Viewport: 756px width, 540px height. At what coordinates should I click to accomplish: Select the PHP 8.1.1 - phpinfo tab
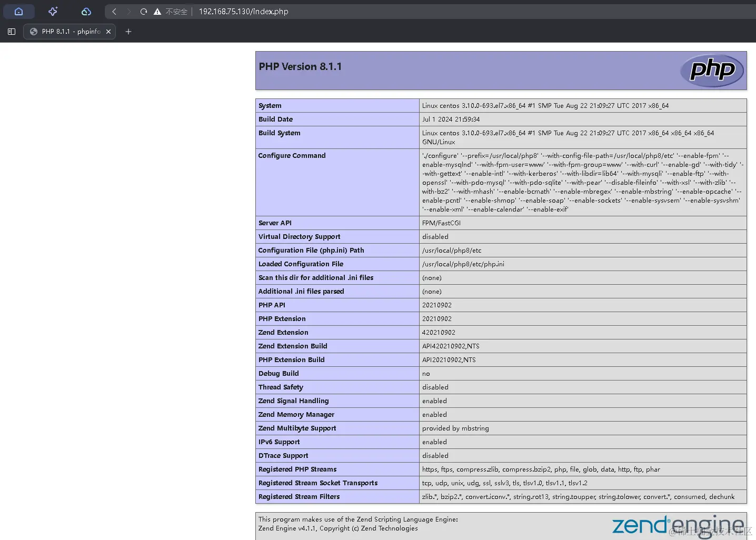pos(69,32)
